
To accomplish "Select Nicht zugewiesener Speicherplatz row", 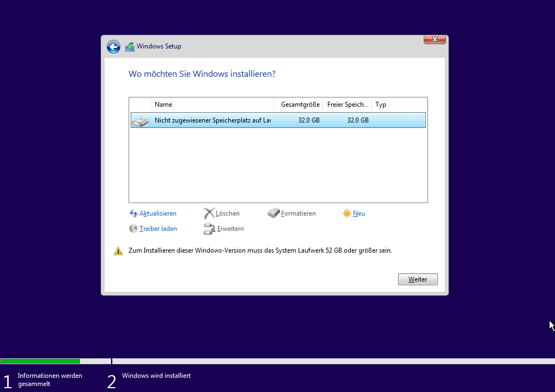I will pos(278,120).
